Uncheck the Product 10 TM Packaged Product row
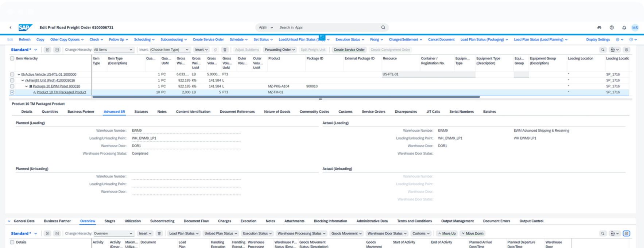644x248 pixels. click(12, 92)
